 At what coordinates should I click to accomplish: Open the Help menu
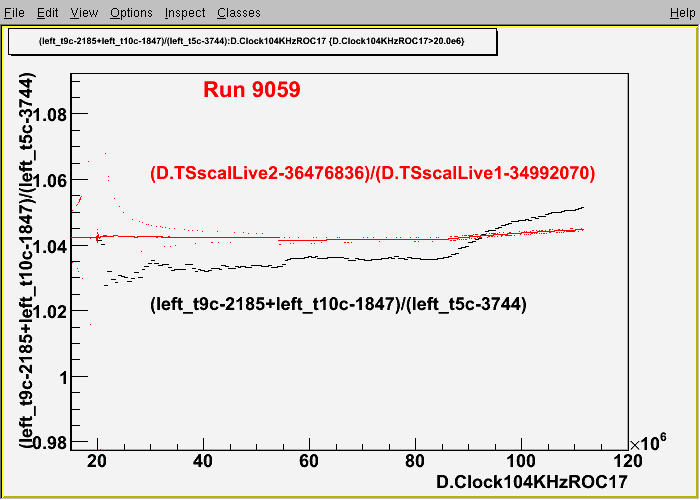[x=683, y=13]
